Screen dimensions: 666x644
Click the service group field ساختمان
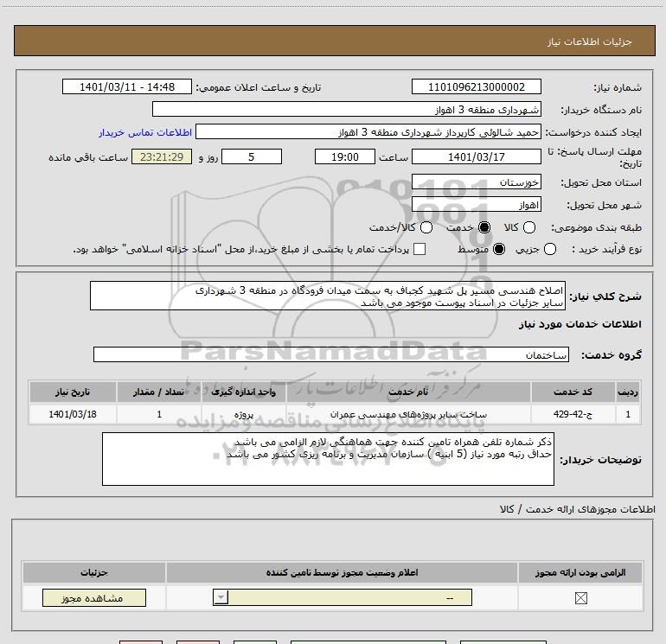(331, 354)
